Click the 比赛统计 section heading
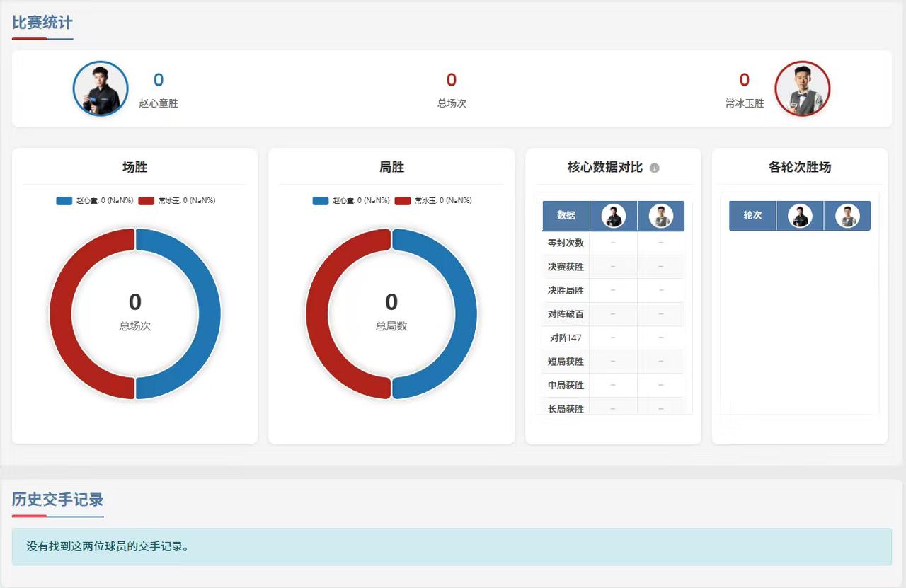The height and width of the screenshot is (588, 906). coord(42,23)
